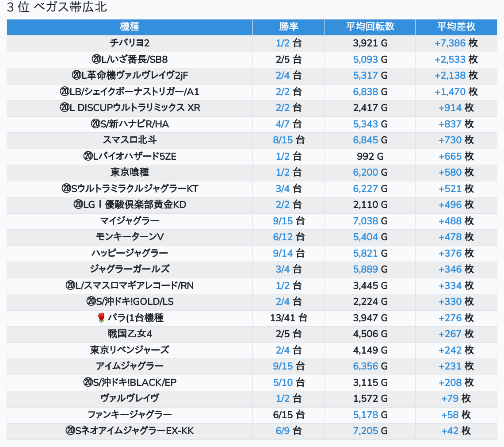This screenshot has height=447, width=504.
Task: Click the 戦国乙女4 machine name cell
Action: [130, 334]
